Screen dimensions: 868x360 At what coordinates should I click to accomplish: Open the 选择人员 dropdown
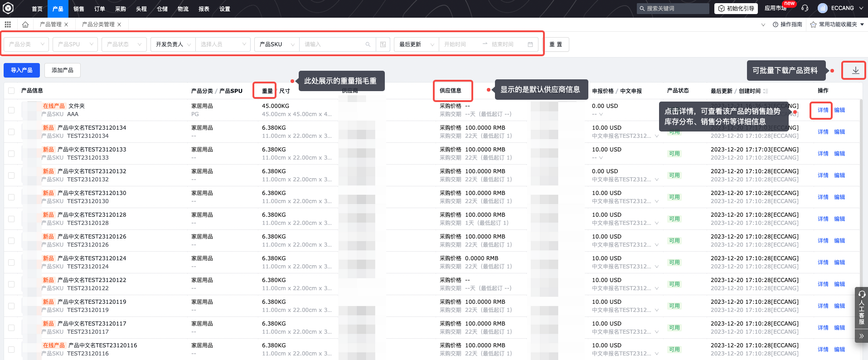click(223, 44)
